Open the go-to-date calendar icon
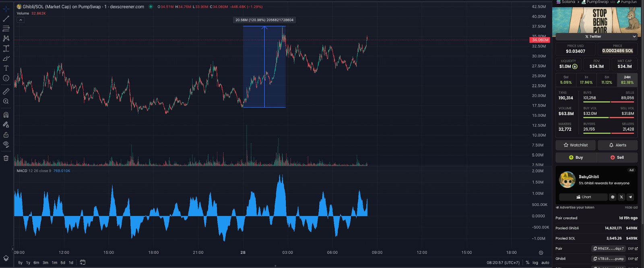The image size is (644, 268). tap(83, 262)
